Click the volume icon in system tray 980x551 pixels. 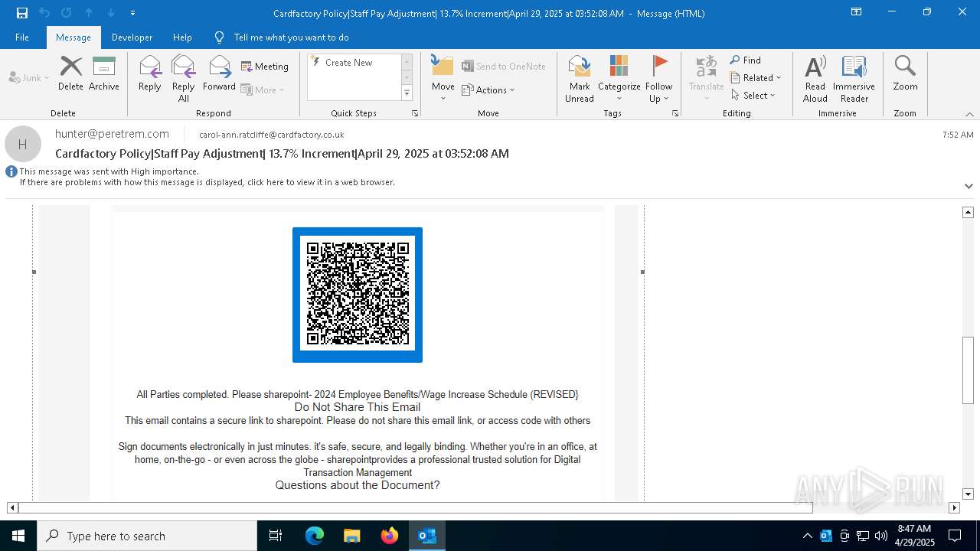point(881,536)
